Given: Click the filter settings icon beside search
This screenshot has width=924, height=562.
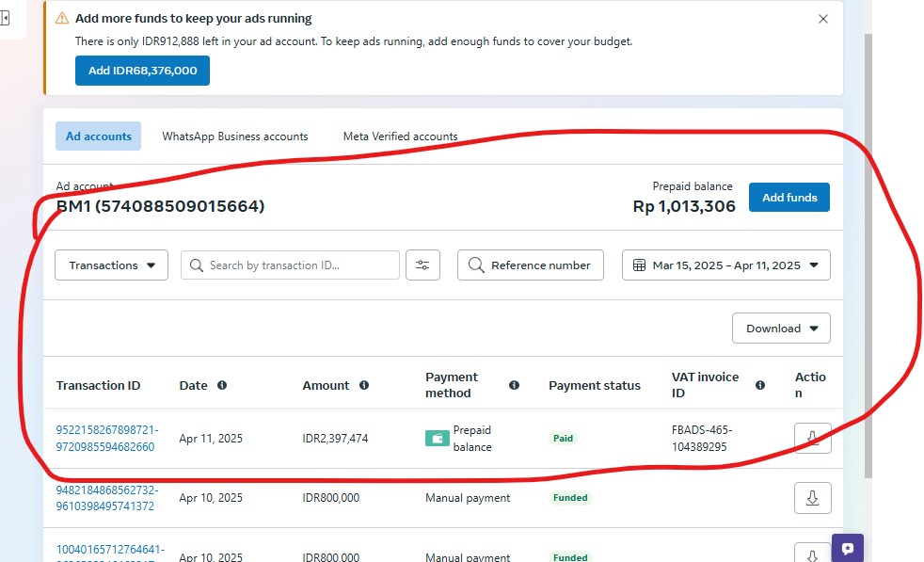Looking at the screenshot, I should coord(422,265).
